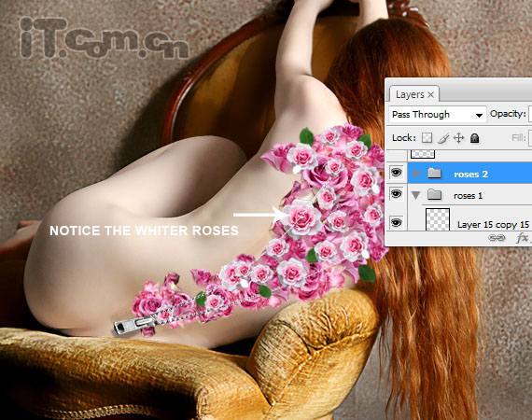This screenshot has height=420, width=532.
Task: Select the roses 1 group name
Action: [468, 196]
